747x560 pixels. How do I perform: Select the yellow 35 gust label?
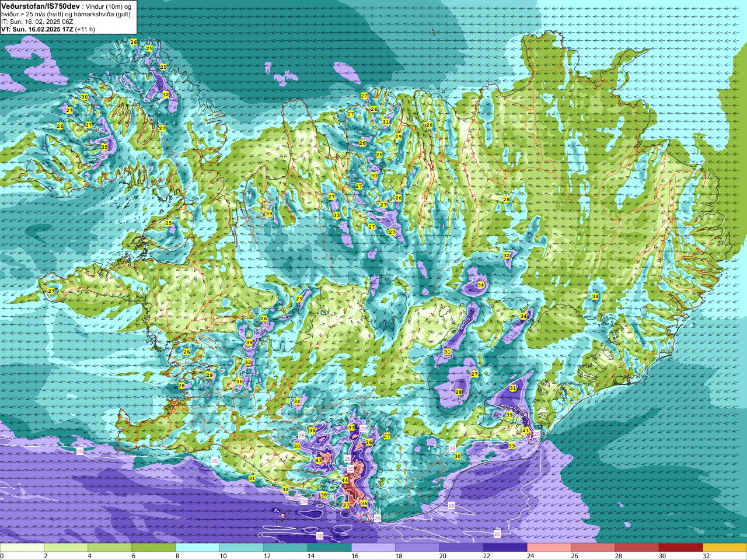coord(104,147)
